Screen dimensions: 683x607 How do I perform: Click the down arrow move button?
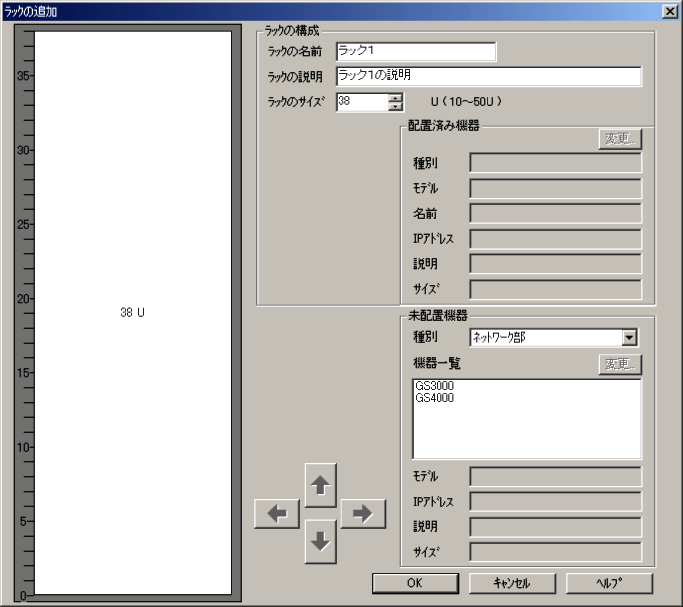(x=321, y=541)
